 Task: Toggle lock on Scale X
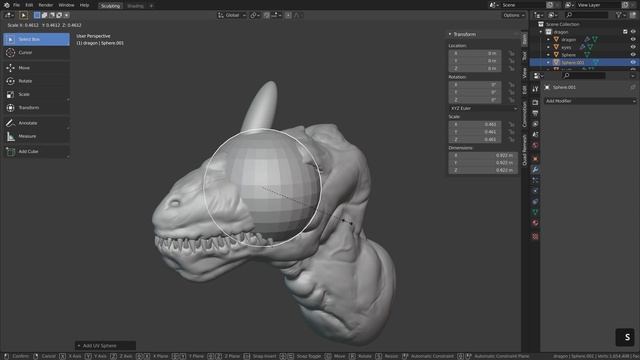(511, 124)
